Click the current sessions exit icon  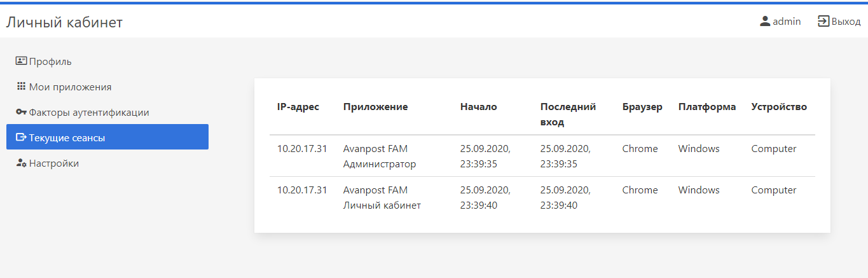tap(21, 137)
